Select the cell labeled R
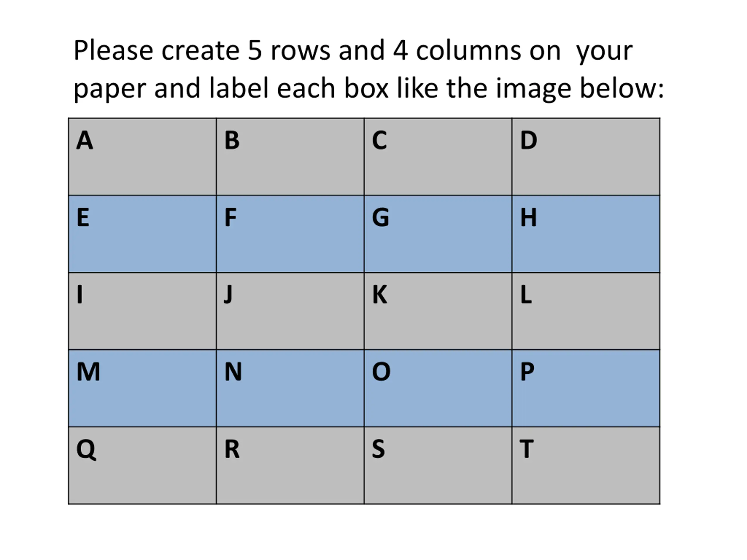This screenshot has width=747, height=560. click(x=290, y=466)
